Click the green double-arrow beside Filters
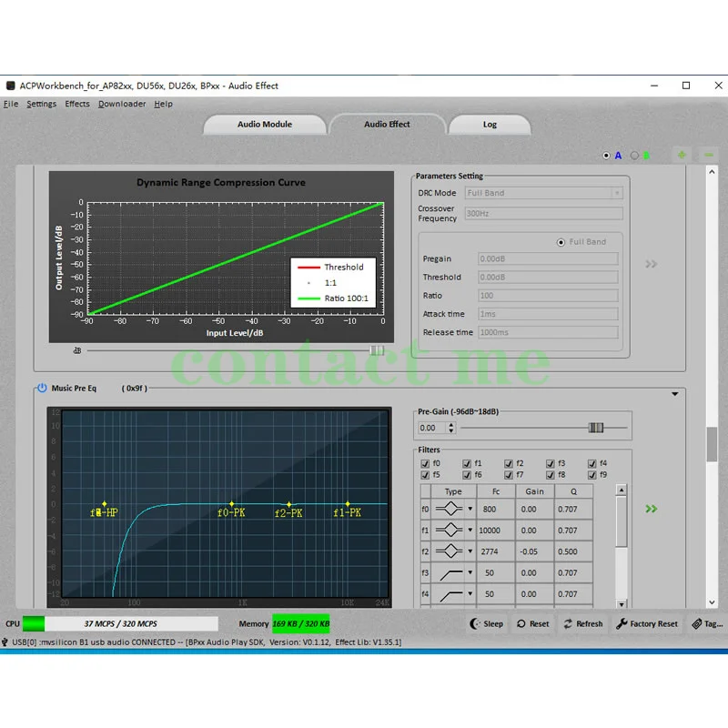This screenshot has width=728, height=728. 651,509
